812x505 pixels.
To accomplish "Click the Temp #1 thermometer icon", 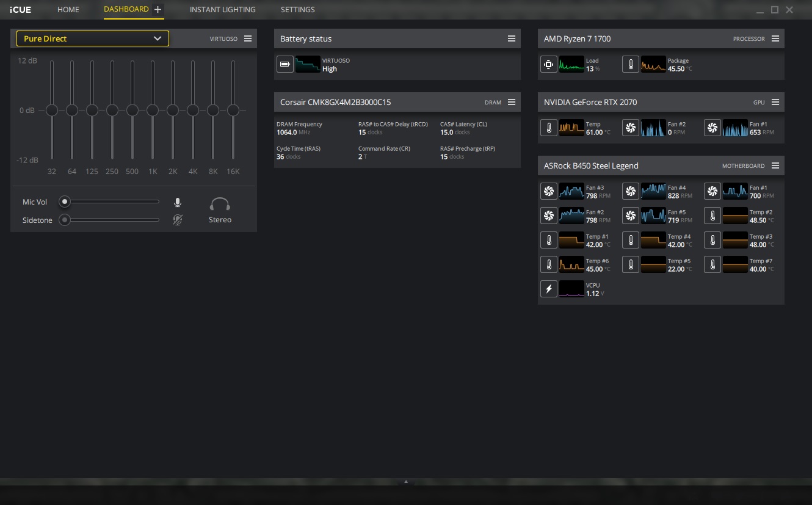I will pos(548,240).
